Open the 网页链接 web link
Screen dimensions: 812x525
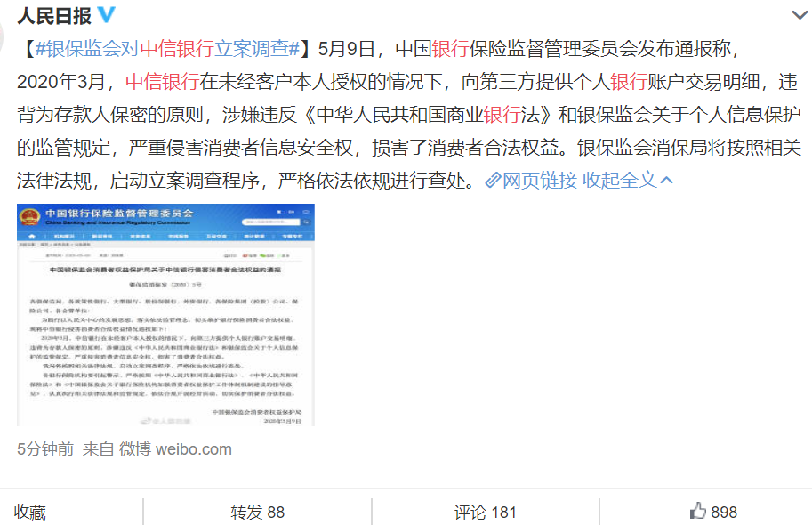tap(540, 181)
